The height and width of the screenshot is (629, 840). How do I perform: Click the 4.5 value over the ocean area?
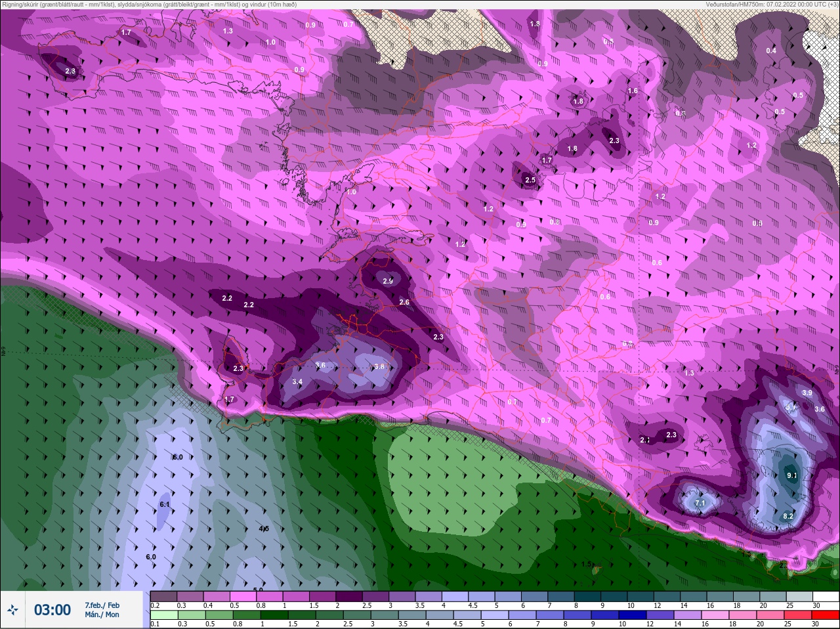pos(264,529)
